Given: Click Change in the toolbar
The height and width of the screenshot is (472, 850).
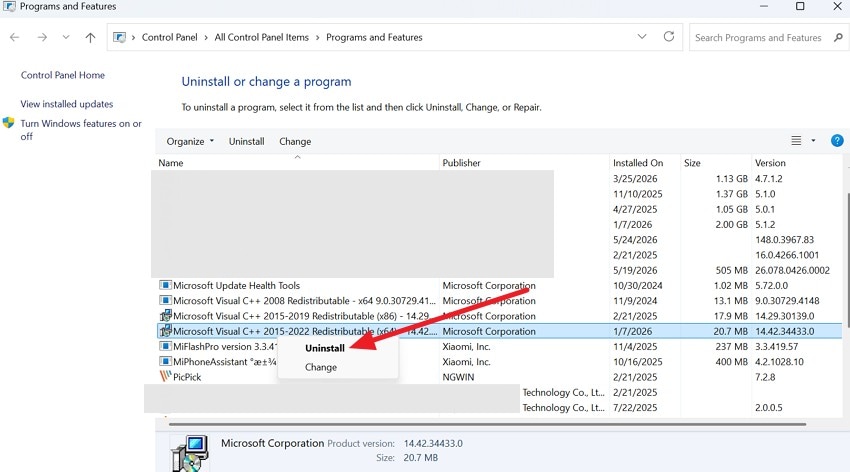Looking at the screenshot, I should pyautogui.click(x=295, y=141).
